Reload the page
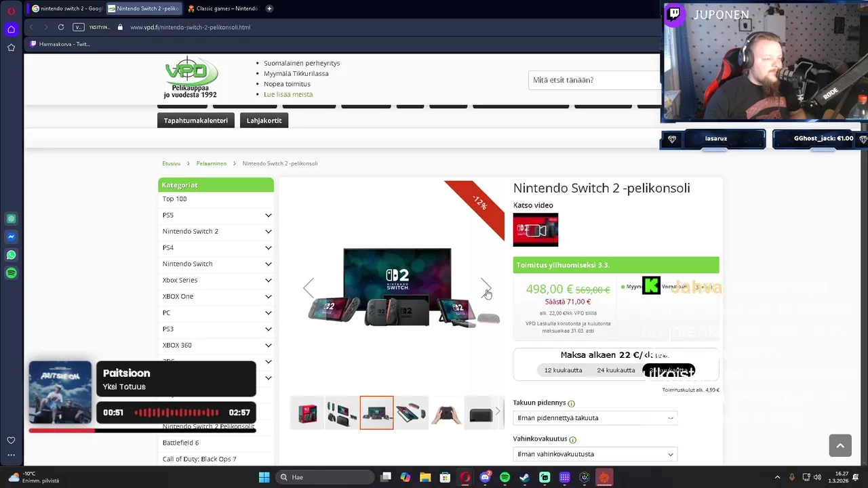868x488 pixels. 61,27
